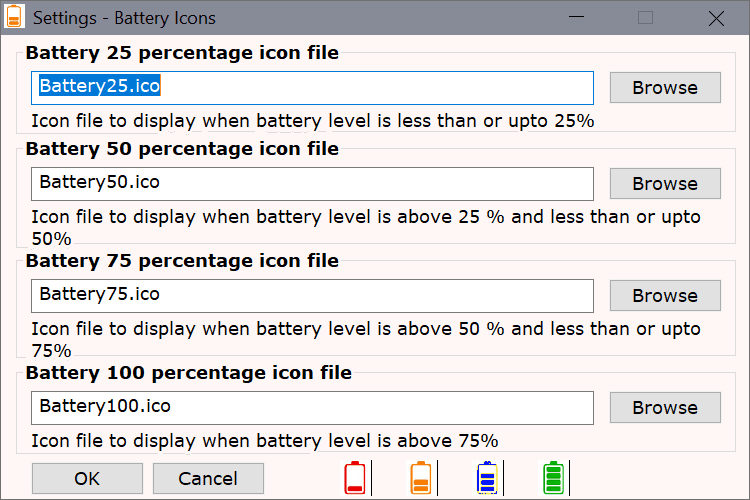Screen dimensions: 750x500
Task: Focus the Battery50.ico input field
Action: coord(312,184)
